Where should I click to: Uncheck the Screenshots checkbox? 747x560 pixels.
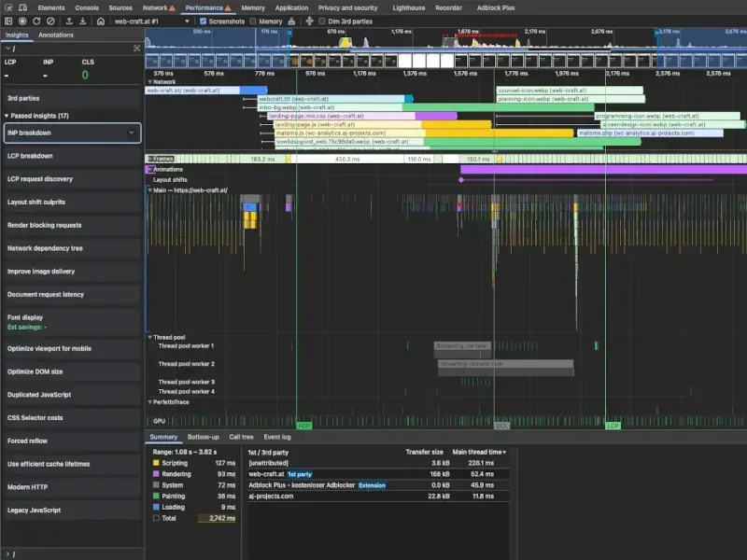point(204,21)
